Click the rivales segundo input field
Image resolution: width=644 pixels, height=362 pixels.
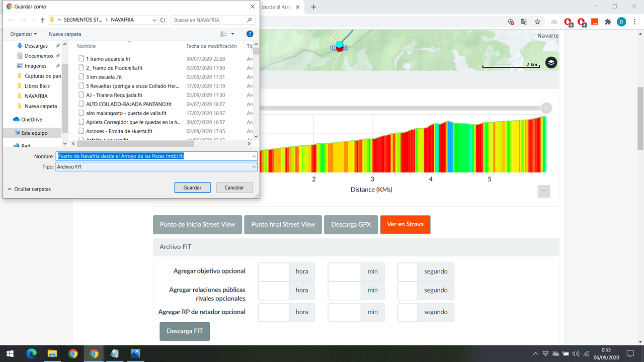(408, 291)
